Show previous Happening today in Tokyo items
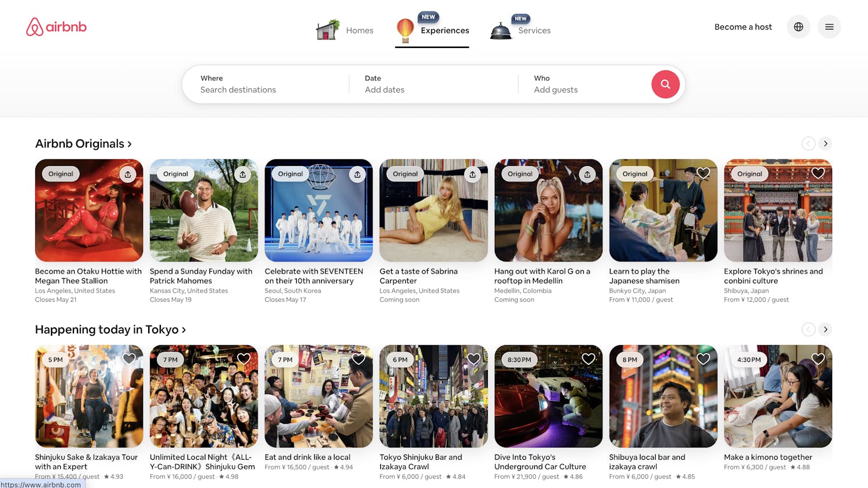 coord(808,330)
